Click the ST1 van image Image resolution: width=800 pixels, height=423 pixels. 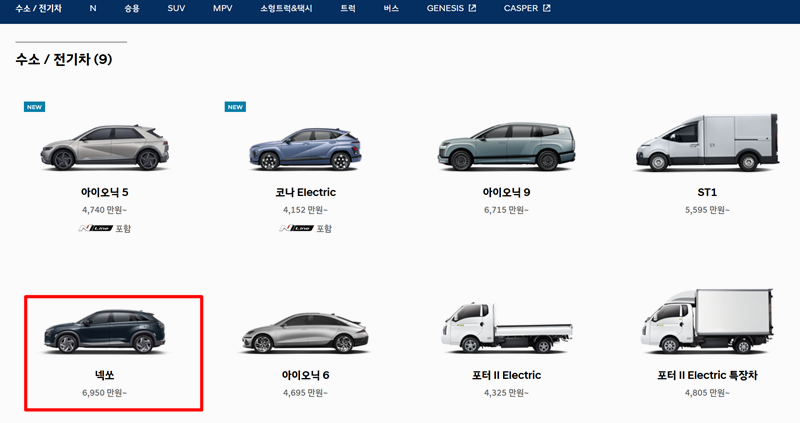click(x=707, y=142)
